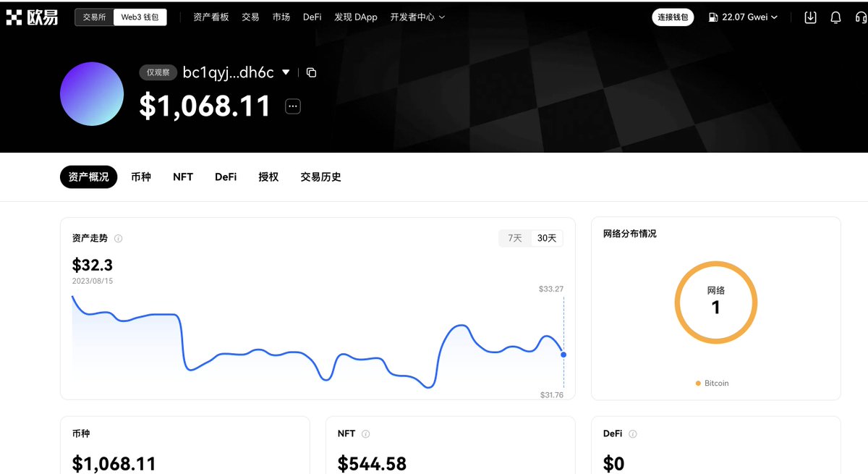Click the 资产走势 chart title
Screen dimensions: 868x474
[x=90, y=238]
